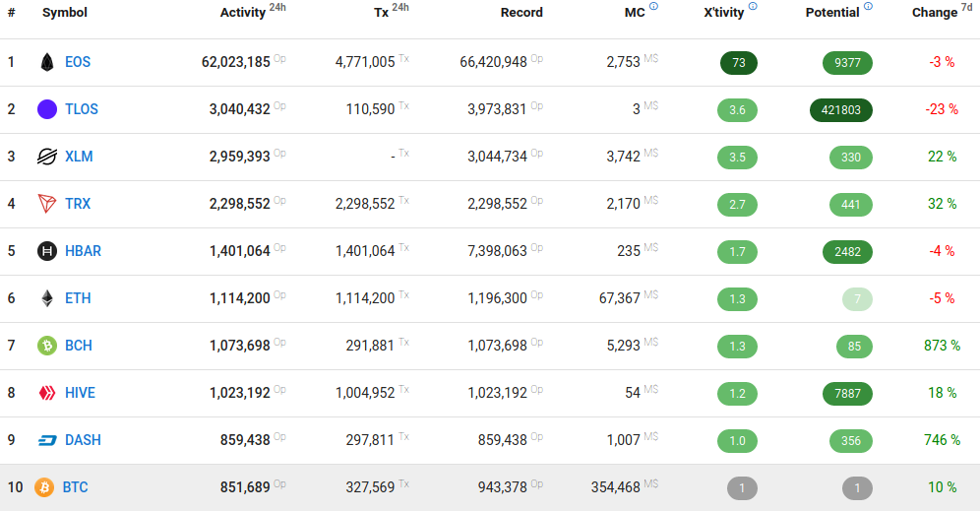Sort by the Record column header

pos(521,13)
